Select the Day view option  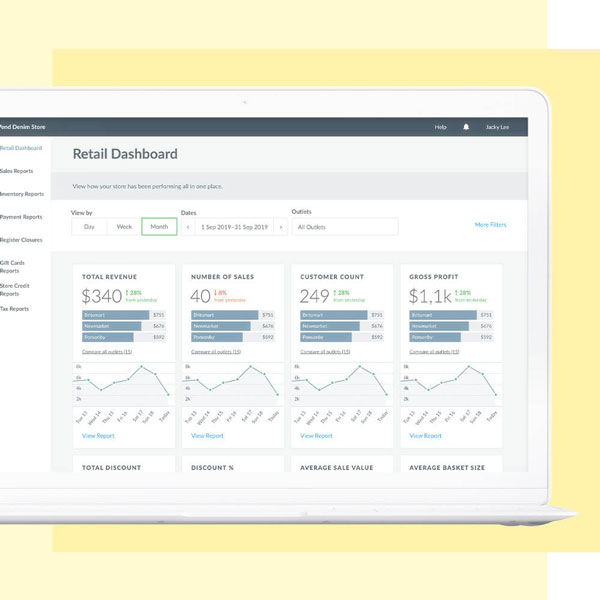tap(89, 227)
